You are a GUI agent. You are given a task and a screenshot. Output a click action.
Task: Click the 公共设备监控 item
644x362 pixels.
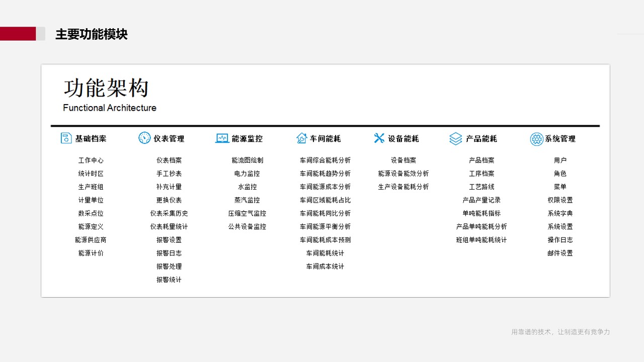[x=248, y=227]
